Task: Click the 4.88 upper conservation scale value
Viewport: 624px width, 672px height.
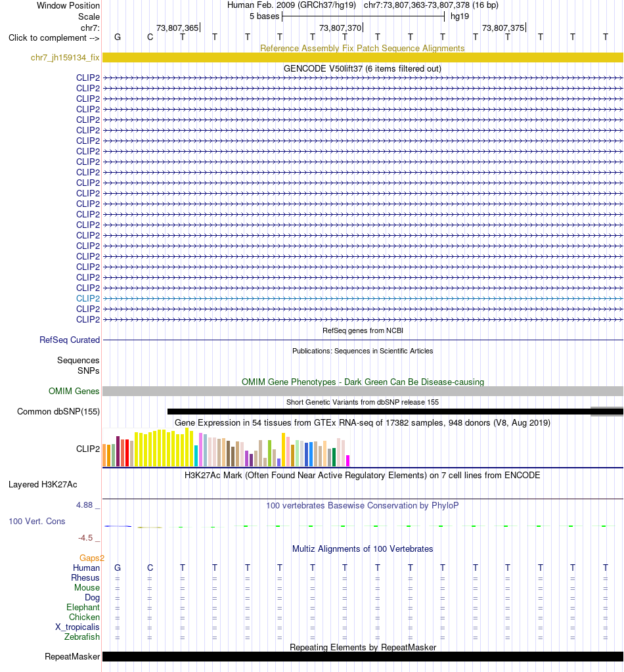Action: tap(85, 505)
